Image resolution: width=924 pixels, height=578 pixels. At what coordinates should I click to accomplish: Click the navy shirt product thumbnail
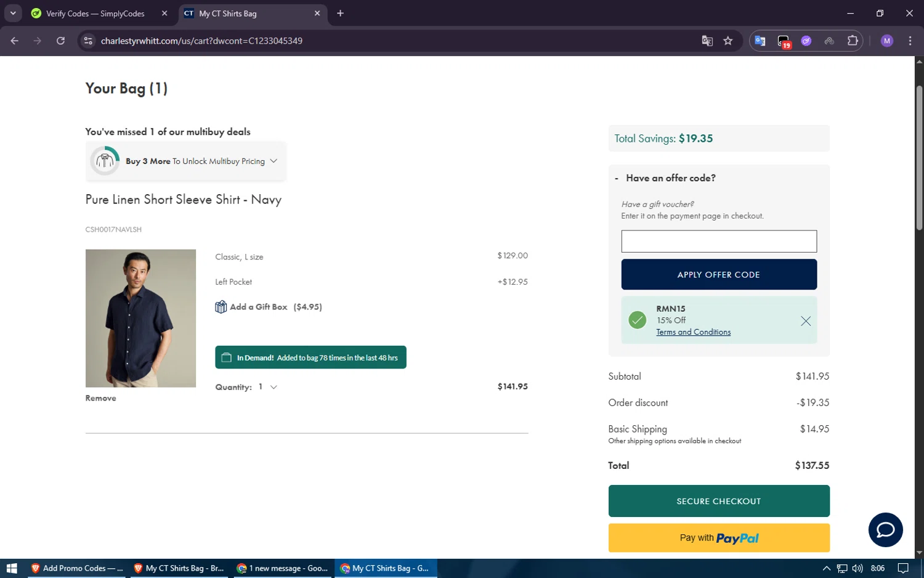coord(140,318)
